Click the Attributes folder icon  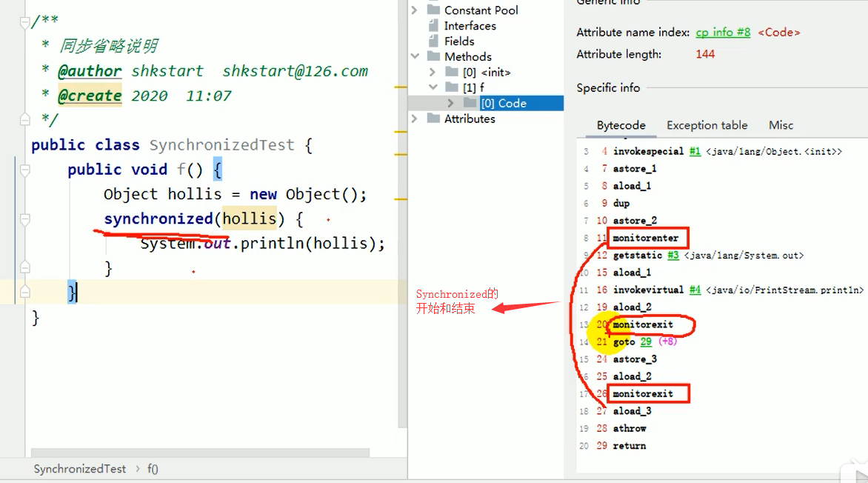click(434, 119)
